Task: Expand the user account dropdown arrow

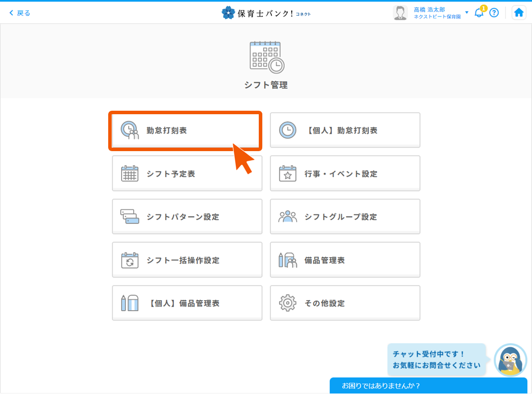Action: (466, 13)
